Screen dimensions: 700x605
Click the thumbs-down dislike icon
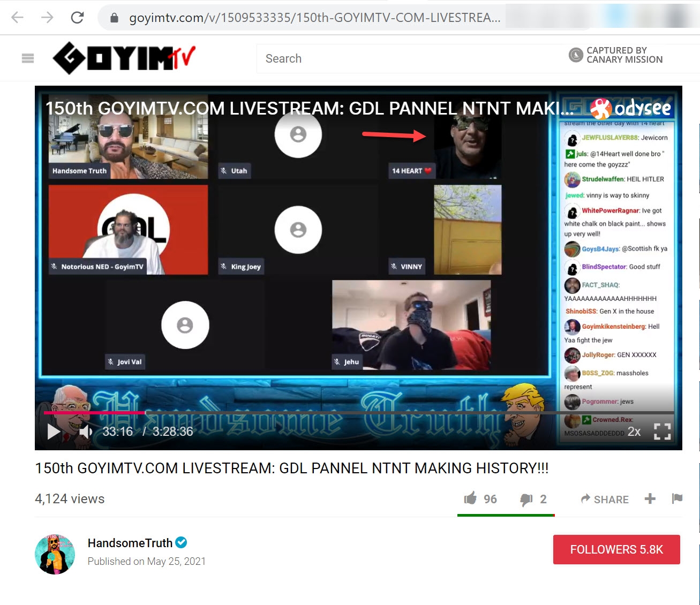526,500
